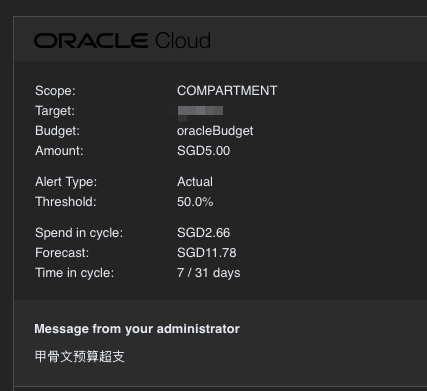427x391 pixels.
Task: Select the 'Actual' alert type value
Action: pyautogui.click(x=195, y=182)
